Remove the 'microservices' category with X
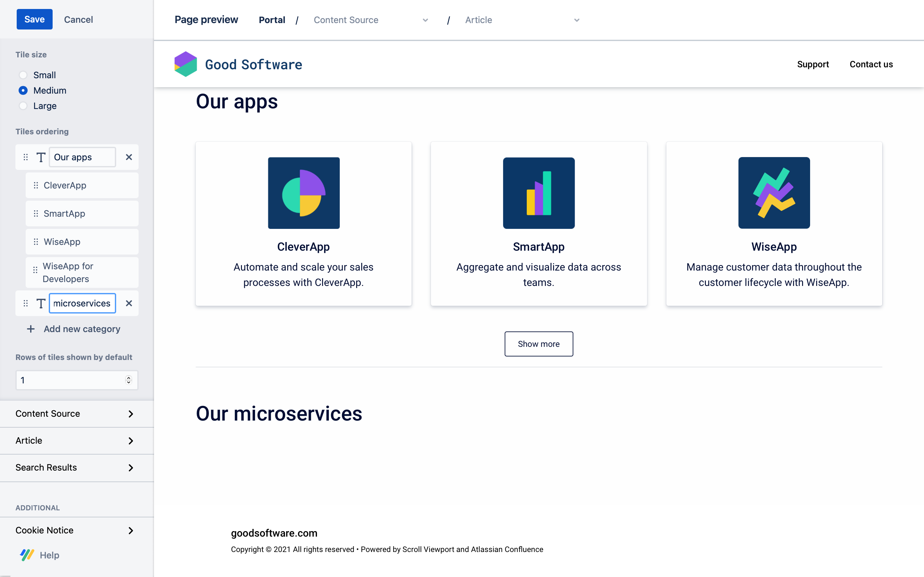 [129, 303]
